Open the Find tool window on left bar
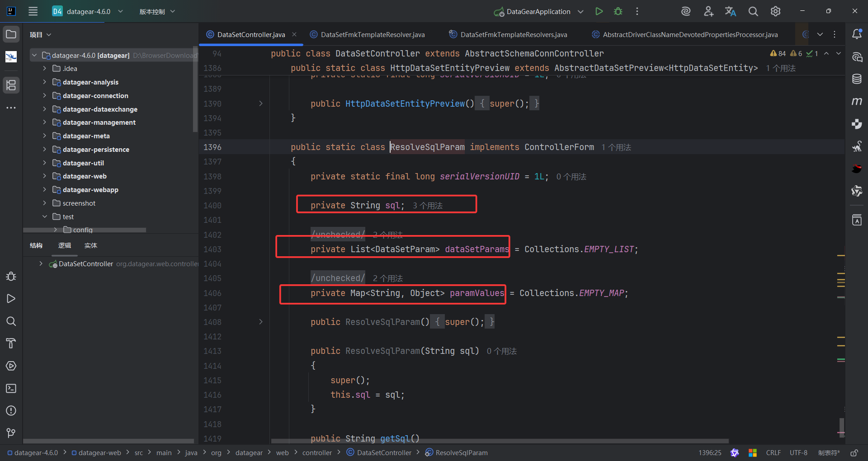The width and height of the screenshot is (868, 461). click(11, 321)
